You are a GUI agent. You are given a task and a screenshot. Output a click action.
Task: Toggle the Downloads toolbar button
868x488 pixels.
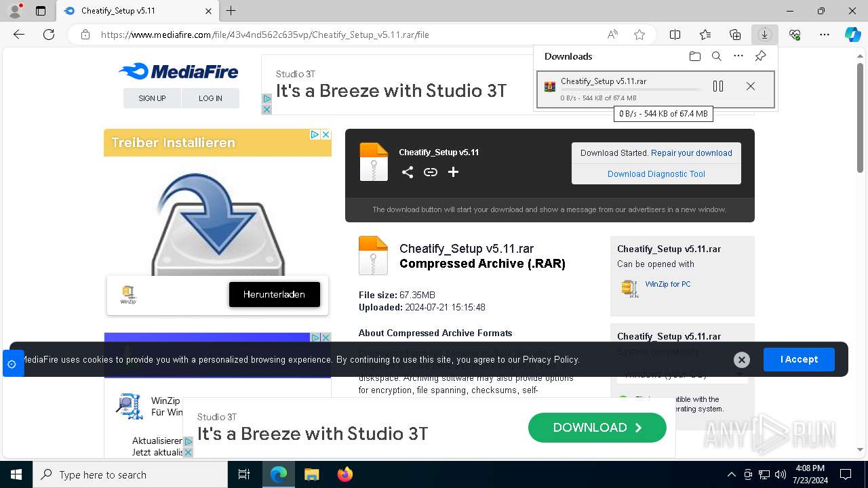[x=764, y=35]
